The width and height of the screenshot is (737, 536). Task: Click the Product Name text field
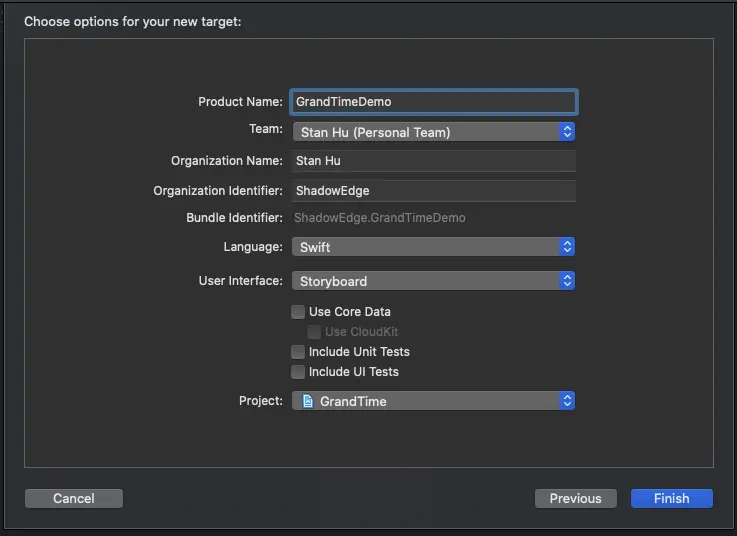tap(433, 101)
